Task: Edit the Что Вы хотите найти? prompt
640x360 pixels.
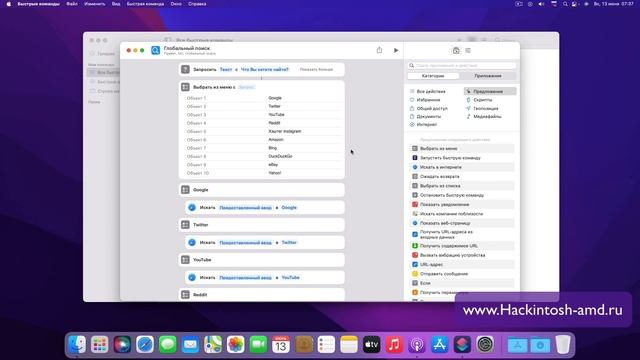Action: [x=264, y=69]
